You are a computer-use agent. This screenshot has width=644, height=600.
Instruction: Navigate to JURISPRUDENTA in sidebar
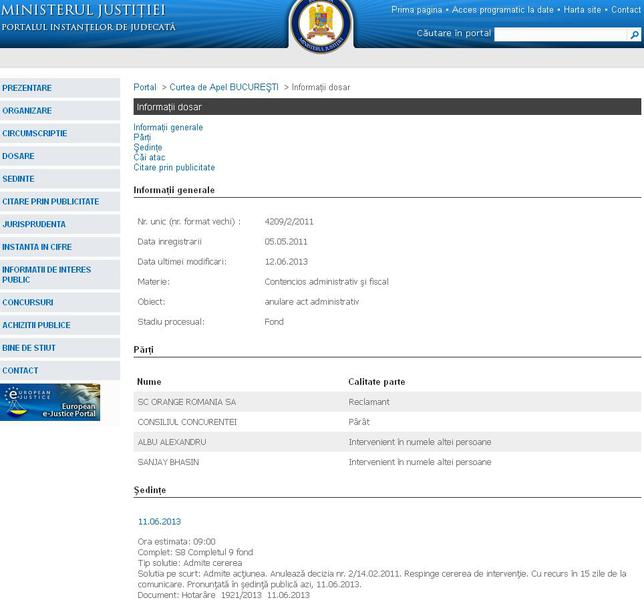(35, 224)
